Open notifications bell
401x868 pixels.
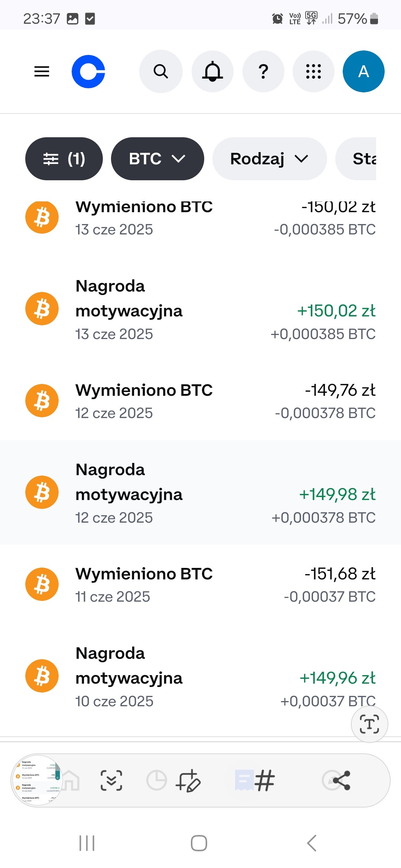coord(212,71)
